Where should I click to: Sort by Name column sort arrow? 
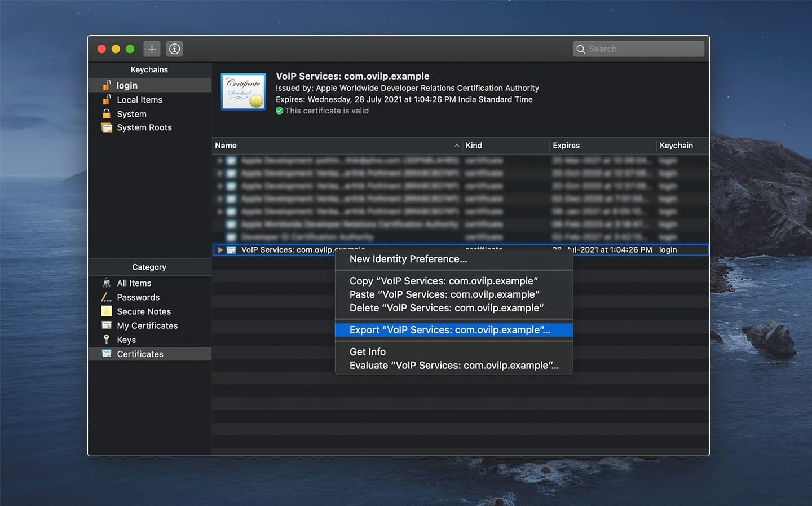click(457, 146)
